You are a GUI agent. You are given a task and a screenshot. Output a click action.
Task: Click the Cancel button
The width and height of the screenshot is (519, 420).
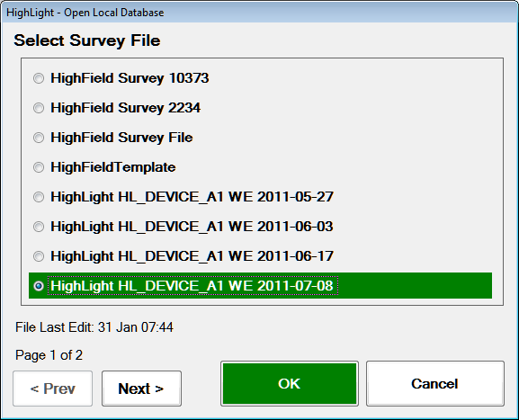point(435,384)
